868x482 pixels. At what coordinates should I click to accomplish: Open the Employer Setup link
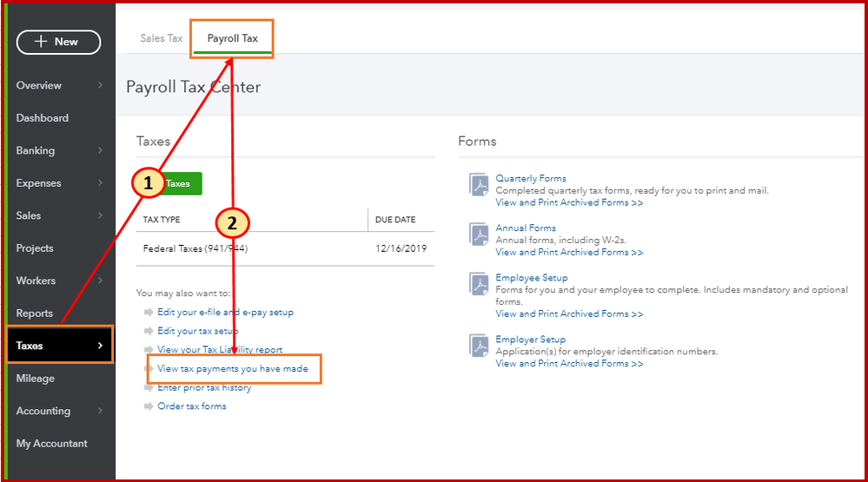(530, 340)
